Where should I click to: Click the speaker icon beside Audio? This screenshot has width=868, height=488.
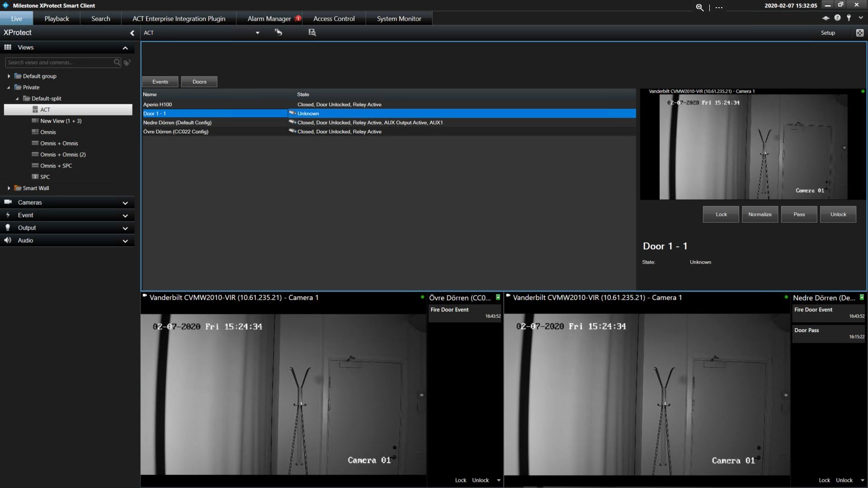[x=8, y=240]
